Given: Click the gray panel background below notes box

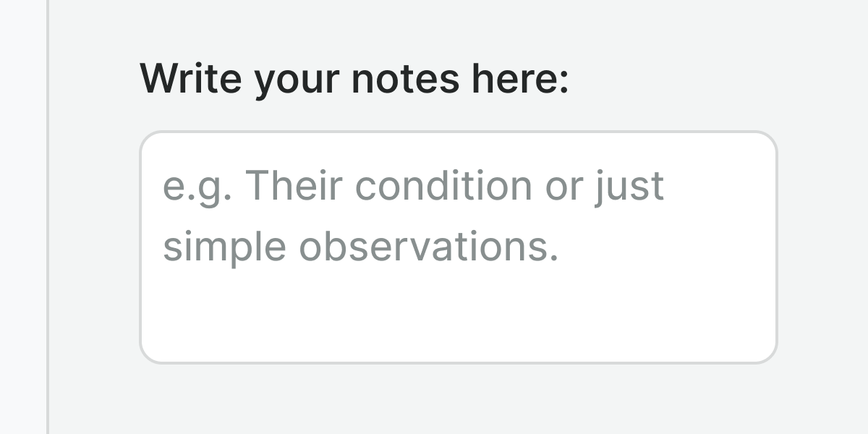Looking at the screenshot, I should pyautogui.click(x=458, y=399).
